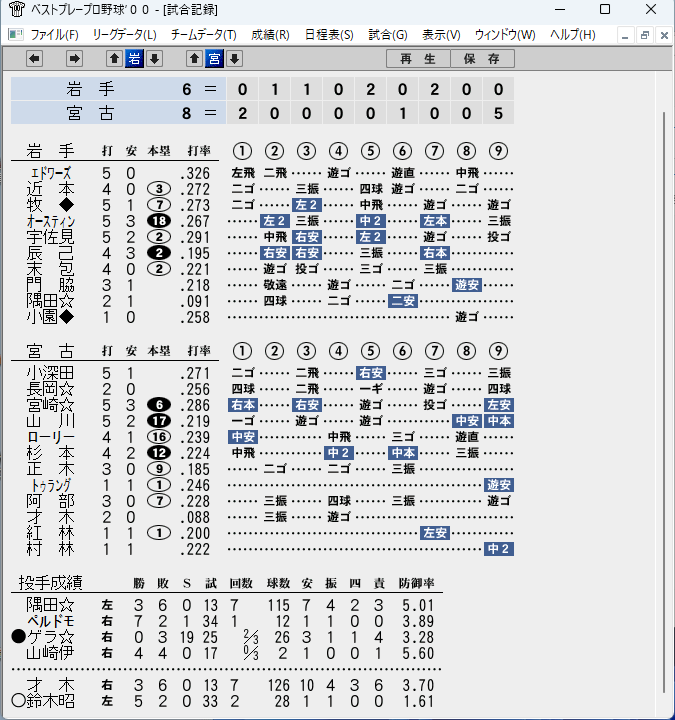
Task: Select the 岩 team icon in toolbar
Action: 134,58
